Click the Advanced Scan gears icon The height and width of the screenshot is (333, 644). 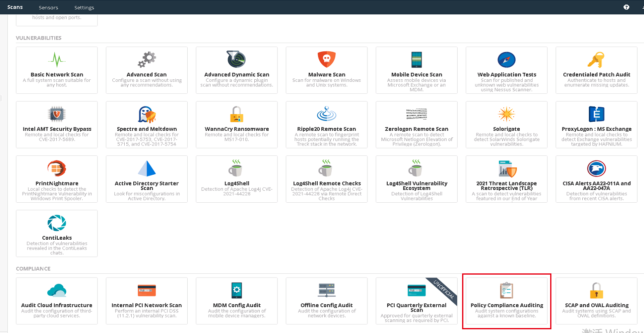point(146,60)
